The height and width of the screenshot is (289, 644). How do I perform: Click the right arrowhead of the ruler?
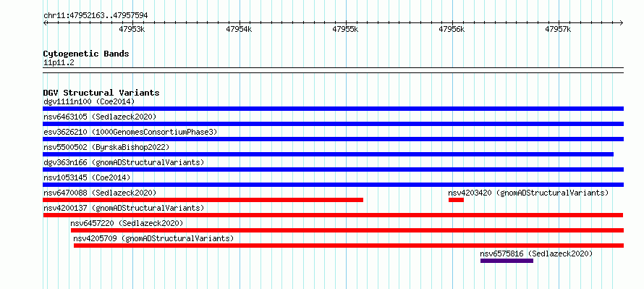point(622,22)
